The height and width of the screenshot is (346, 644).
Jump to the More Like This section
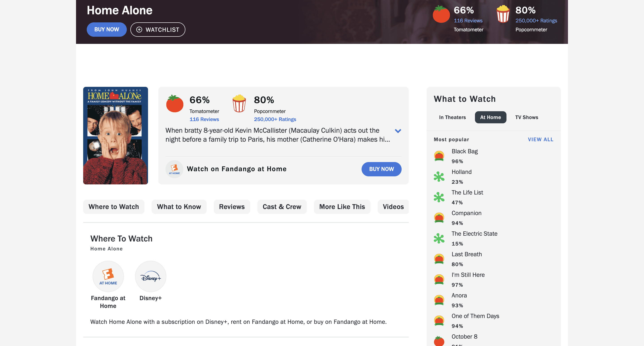tap(342, 207)
